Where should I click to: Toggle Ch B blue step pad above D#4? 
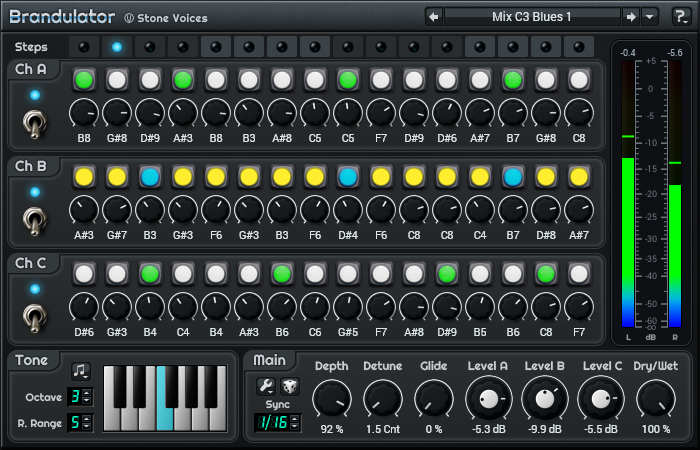click(348, 177)
